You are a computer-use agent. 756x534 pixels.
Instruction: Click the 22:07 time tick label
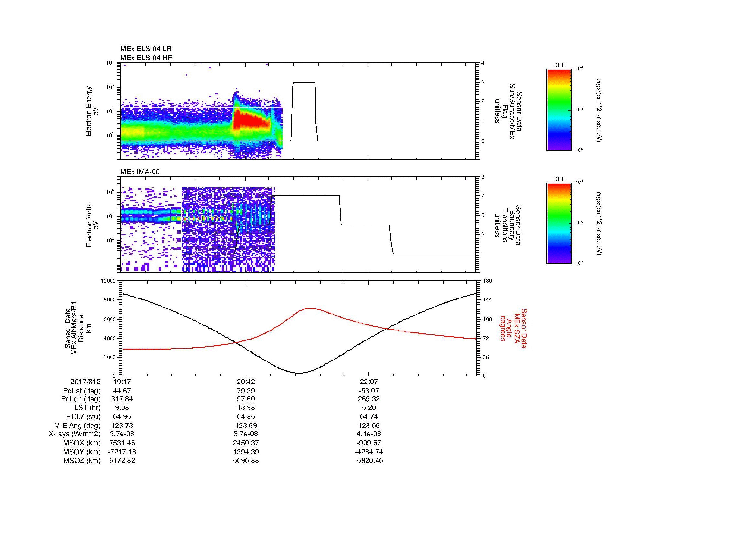[x=369, y=382]
